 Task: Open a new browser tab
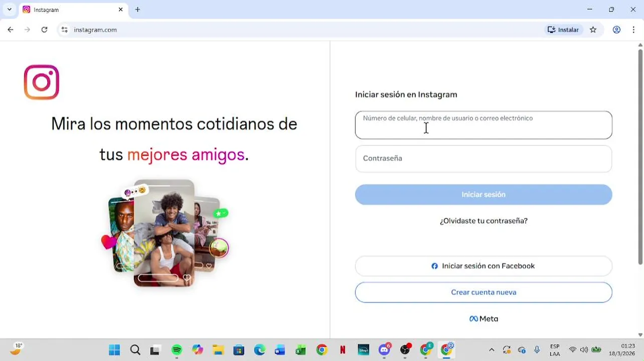137,10
